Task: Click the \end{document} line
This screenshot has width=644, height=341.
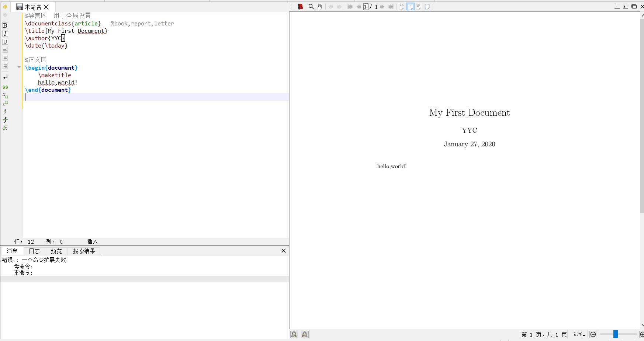Action: pyautogui.click(x=48, y=90)
